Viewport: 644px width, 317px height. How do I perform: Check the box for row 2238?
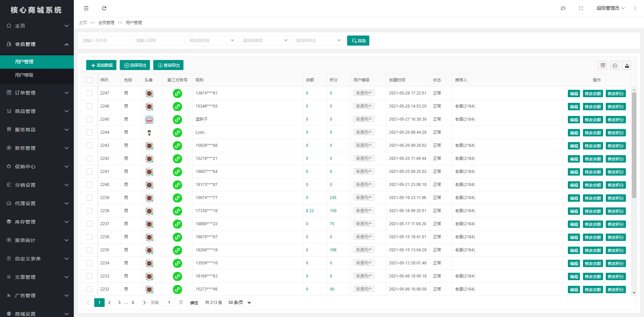tap(89, 211)
